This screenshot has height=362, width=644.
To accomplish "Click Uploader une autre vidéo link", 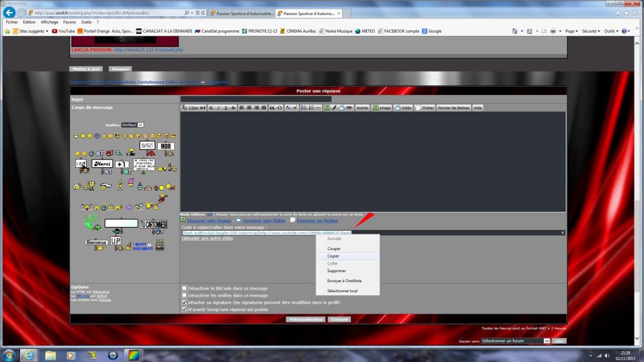I will [x=208, y=238].
